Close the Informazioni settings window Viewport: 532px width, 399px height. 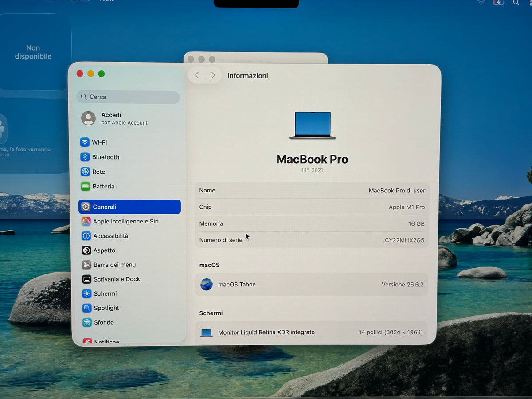click(x=80, y=74)
